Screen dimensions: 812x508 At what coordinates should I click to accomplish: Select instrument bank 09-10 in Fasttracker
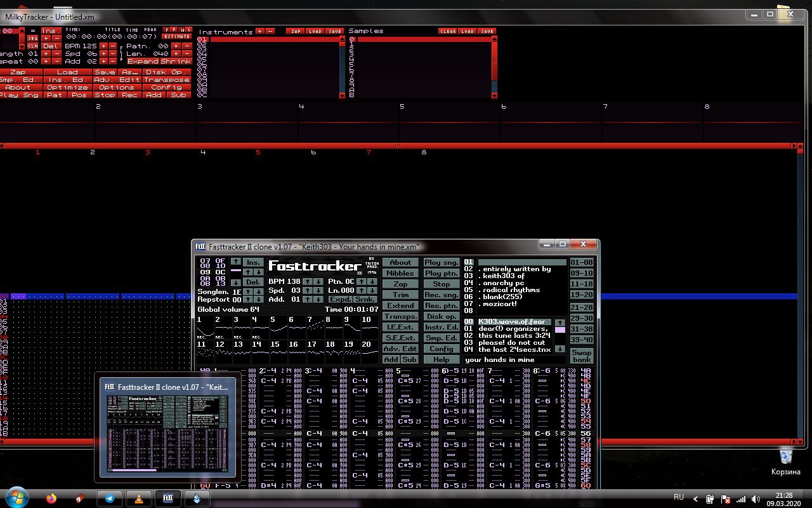(582, 273)
